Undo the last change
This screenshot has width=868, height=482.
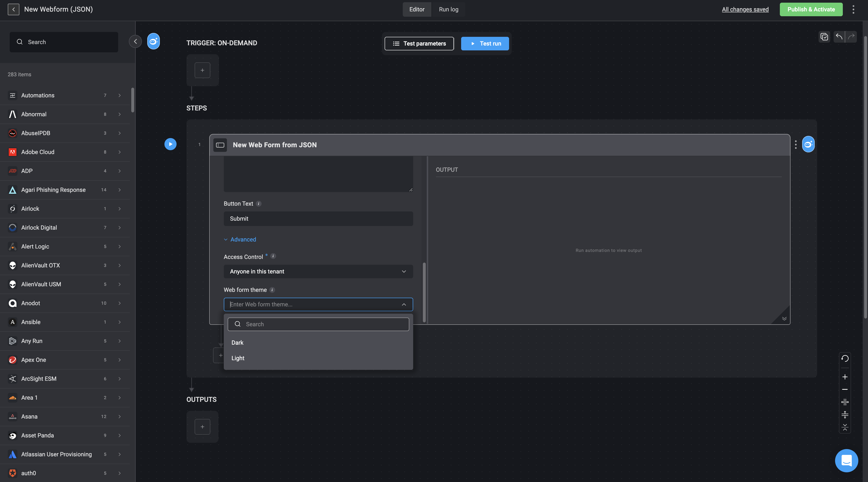[839, 37]
